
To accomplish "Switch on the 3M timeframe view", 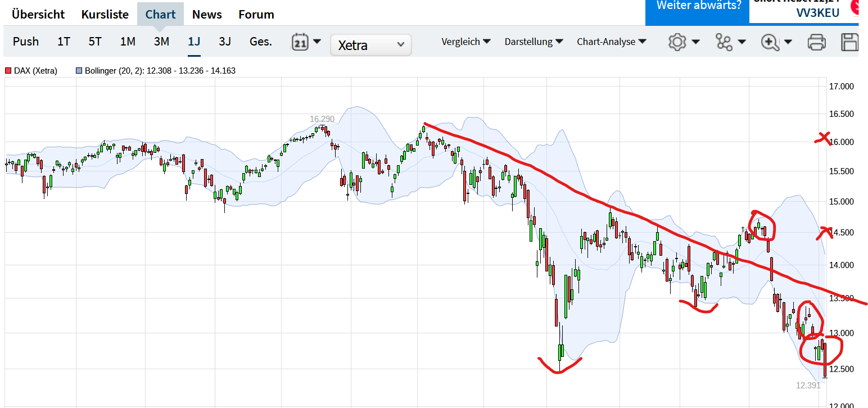I will [x=161, y=42].
